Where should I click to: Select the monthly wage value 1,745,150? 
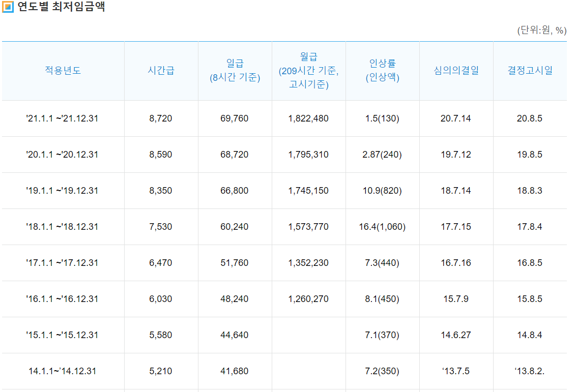(x=308, y=191)
